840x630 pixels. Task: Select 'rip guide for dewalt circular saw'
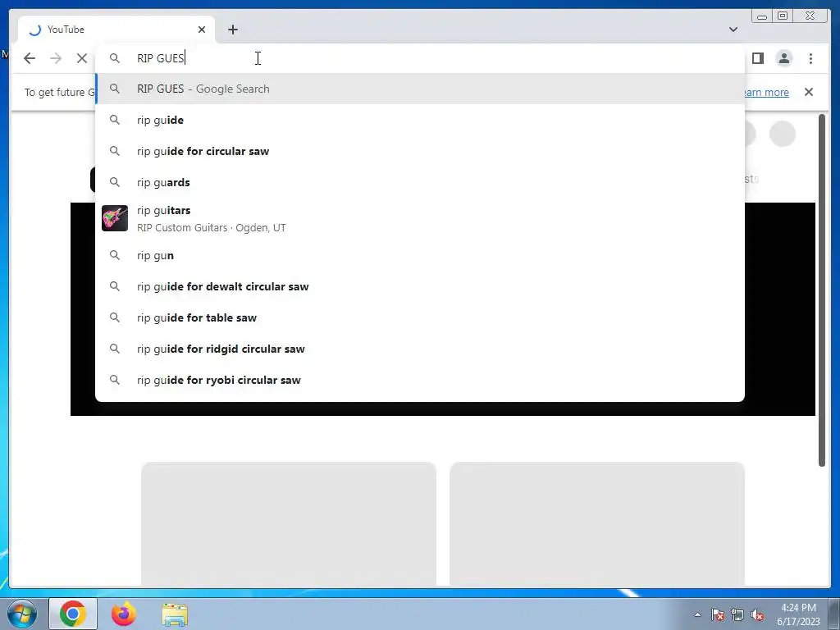coord(420,286)
